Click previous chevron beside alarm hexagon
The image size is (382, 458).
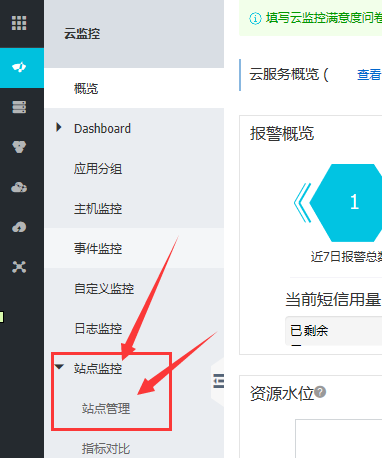coord(302,203)
